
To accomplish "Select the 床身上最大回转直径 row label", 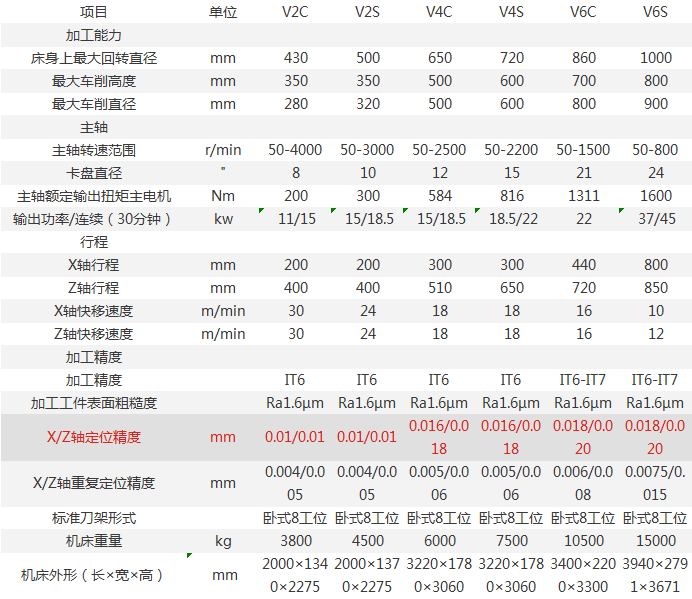I will (93, 58).
